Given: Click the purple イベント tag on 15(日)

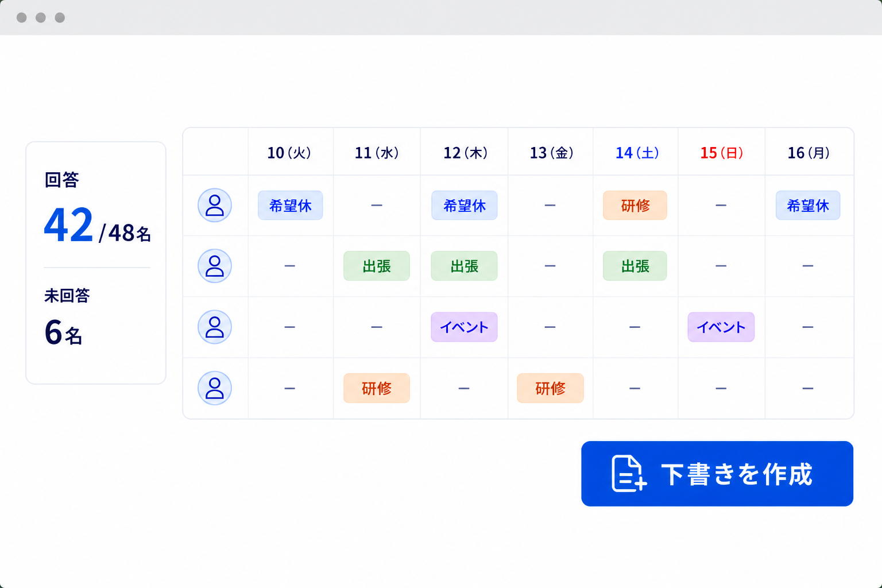Looking at the screenshot, I should pyautogui.click(x=721, y=327).
